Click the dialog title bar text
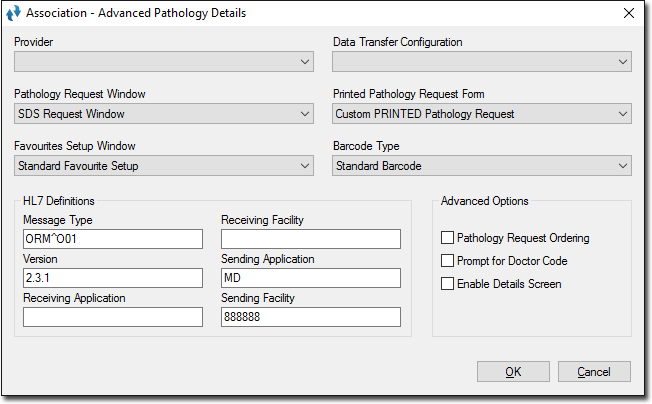The height and width of the screenshot is (404, 652). click(136, 13)
